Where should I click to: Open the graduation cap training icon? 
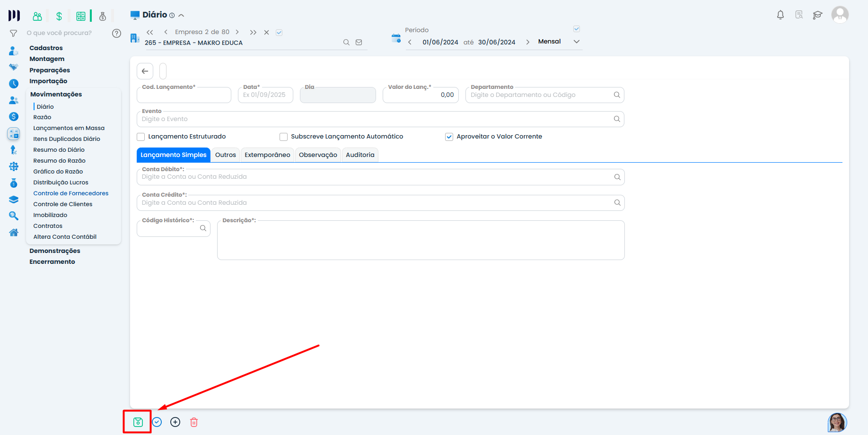pyautogui.click(x=817, y=15)
